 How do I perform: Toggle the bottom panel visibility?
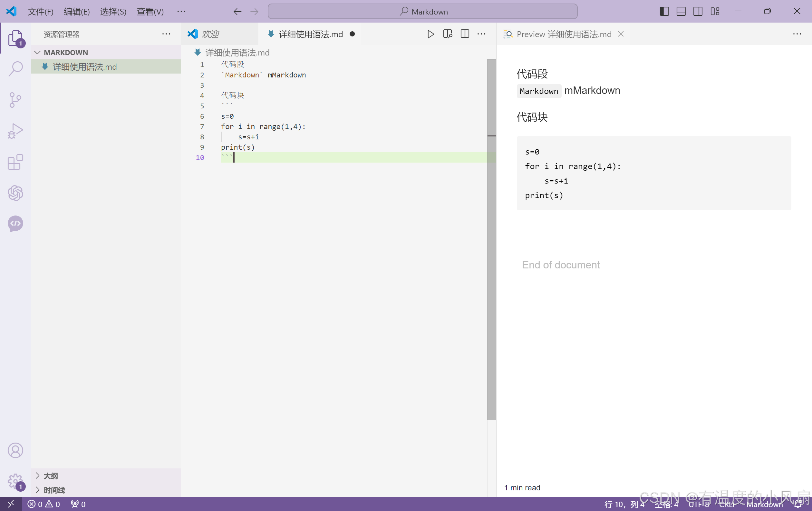681,12
